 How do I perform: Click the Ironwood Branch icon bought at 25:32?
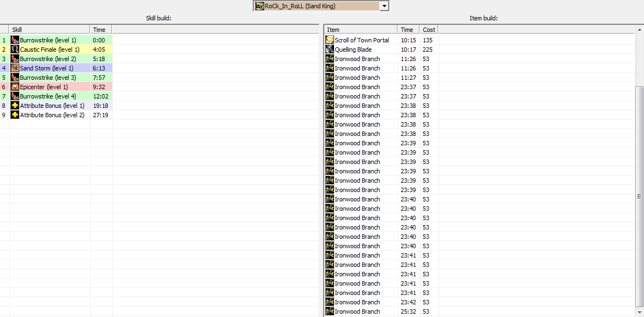330,311
